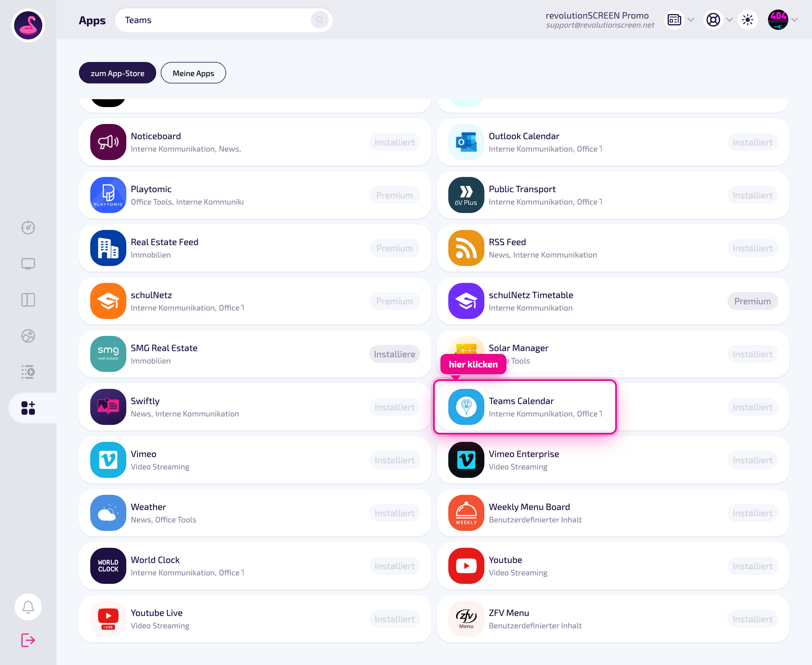The height and width of the screenshot is (665, 812).
Task: Click the Apps page heading
Action: tap(92, 20)
